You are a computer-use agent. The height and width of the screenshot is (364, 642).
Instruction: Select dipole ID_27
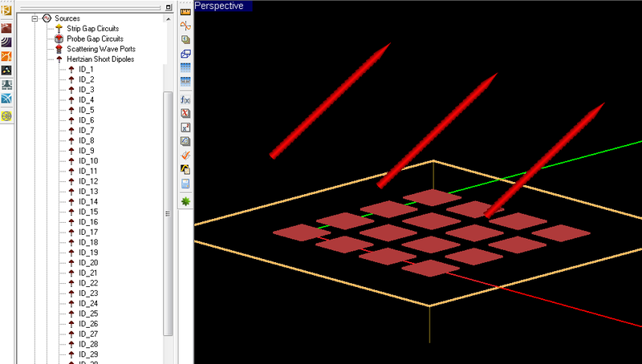88,334
